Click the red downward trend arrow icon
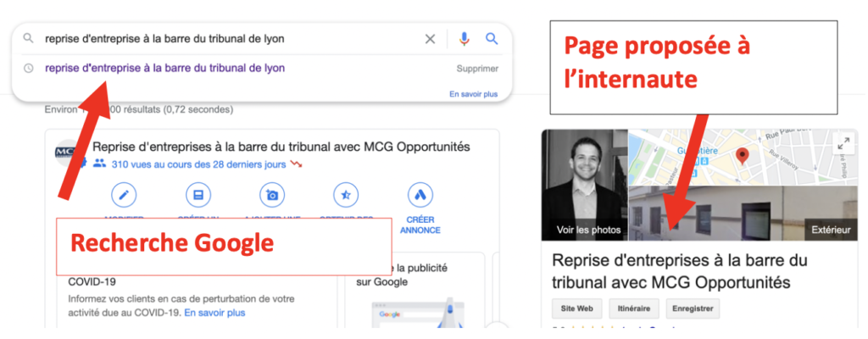 coord(297,164)
